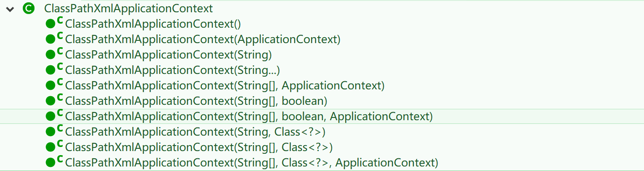Select the ClassPathXmlApplicationContext(String...) varargs constructor
Screen dimensions: 644x171
(173, 70)
